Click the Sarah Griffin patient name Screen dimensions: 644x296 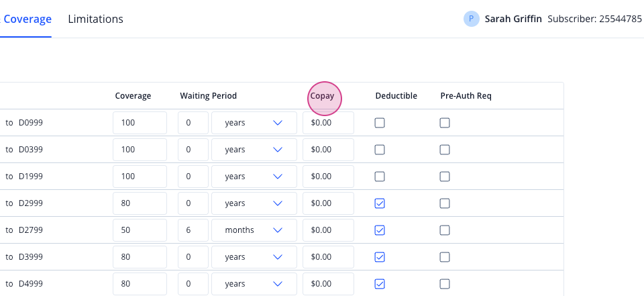click(513, 19)
